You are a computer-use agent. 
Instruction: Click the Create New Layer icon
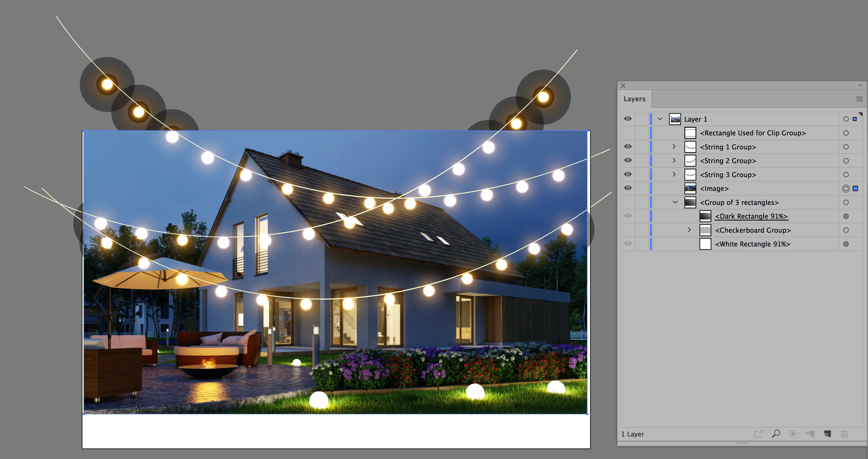pos(827,434)
